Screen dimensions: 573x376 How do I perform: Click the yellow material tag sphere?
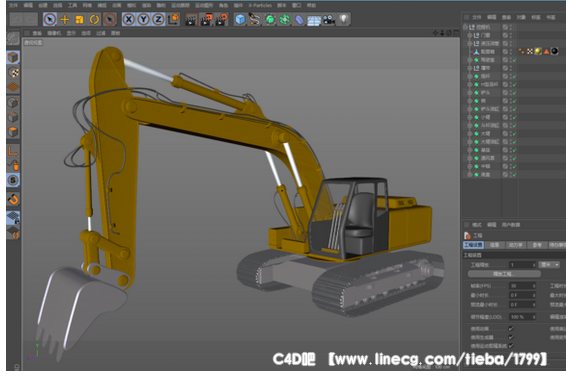pyautogui.click(x=538, y=52)
